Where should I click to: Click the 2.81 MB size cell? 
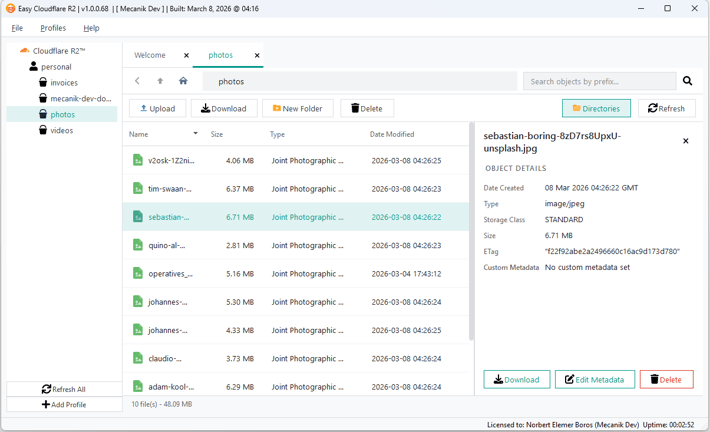(x=240, y=245)
